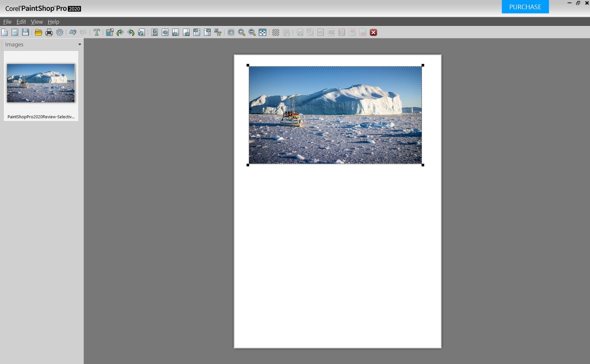The height and width of the screenshot is (364, 590).
Task: Click second greyed pink-framed photo icon
Action: [331, 32]
